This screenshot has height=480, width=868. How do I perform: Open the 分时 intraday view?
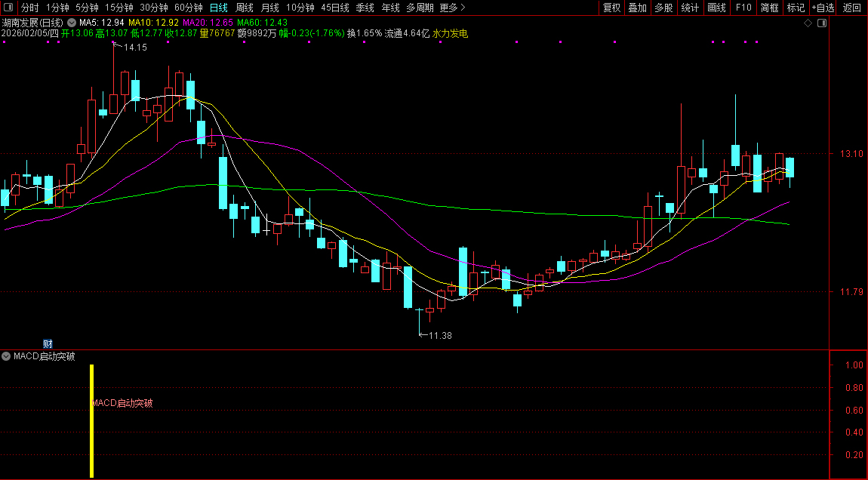[29, 8]
